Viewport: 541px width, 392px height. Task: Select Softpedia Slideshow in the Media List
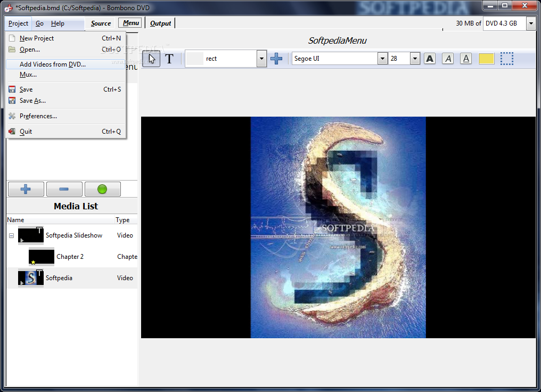click(x=72, y=235)
